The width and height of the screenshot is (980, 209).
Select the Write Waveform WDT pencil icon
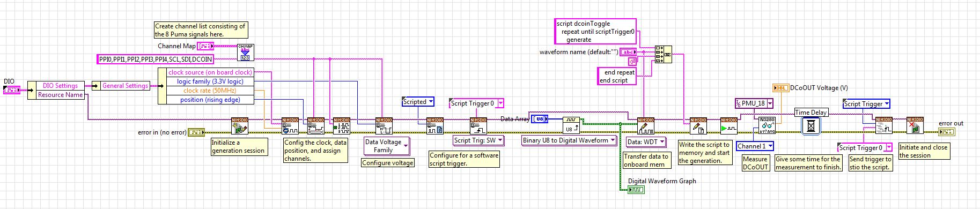(x=646, y=126)
